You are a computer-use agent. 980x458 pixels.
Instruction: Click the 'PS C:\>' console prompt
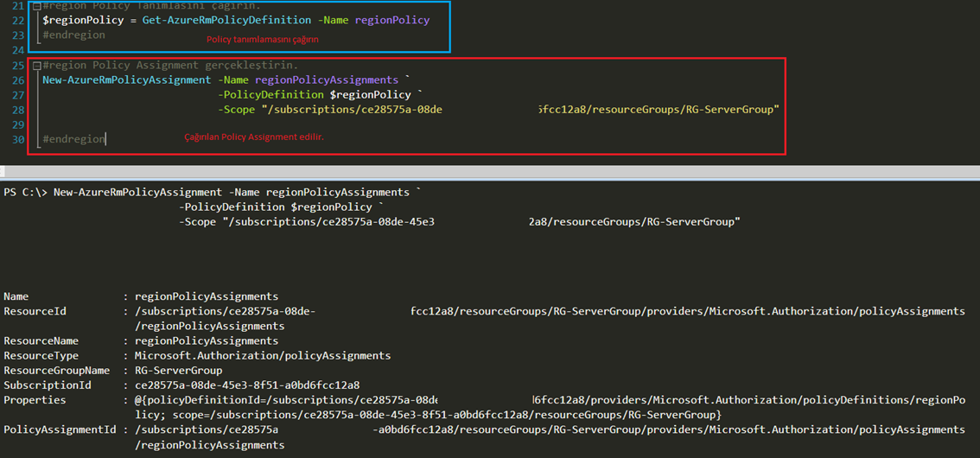click(26, 193)
